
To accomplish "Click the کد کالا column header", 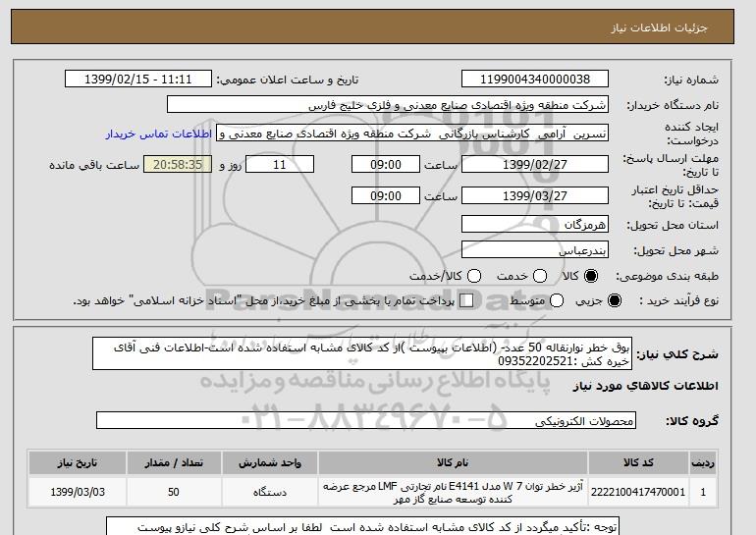I will coord(638,462).
